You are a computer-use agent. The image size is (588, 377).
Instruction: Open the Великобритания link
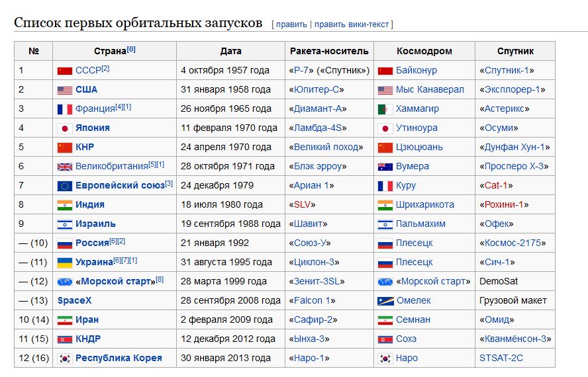tap(112, 167)
